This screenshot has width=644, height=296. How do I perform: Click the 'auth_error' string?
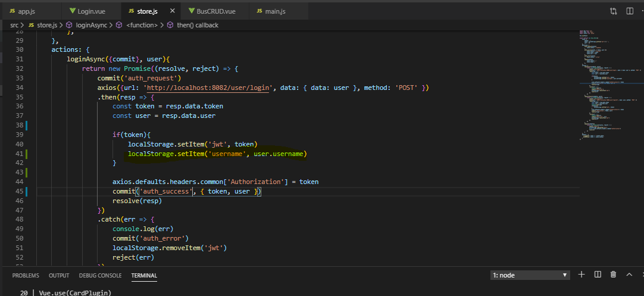(x=162, y=238)
